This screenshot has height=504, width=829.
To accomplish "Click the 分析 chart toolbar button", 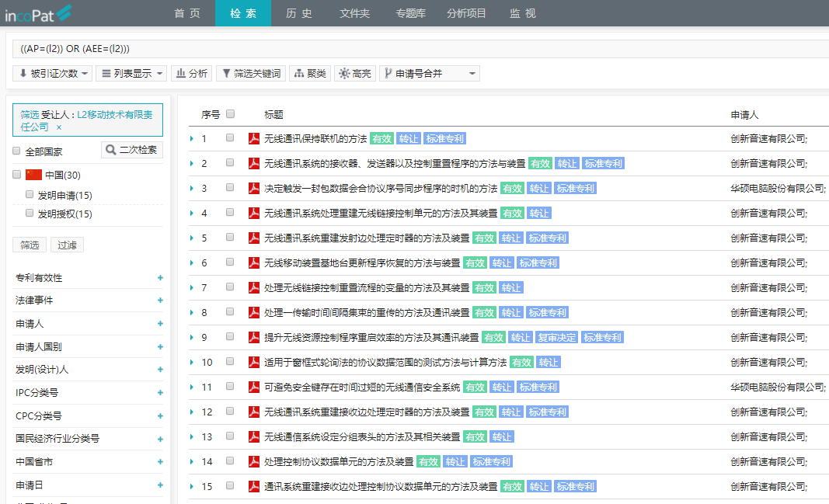I will [191, 74].
